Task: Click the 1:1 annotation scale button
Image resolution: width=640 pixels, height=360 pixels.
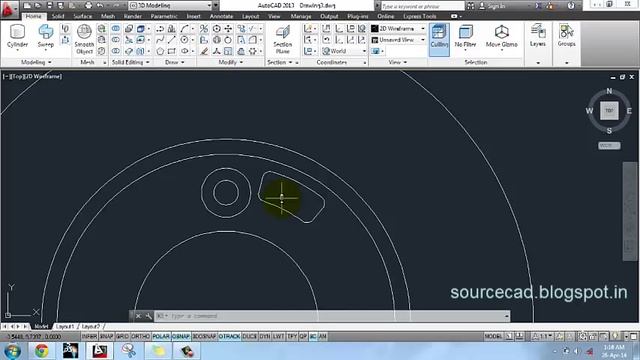Action: point(542,336)
